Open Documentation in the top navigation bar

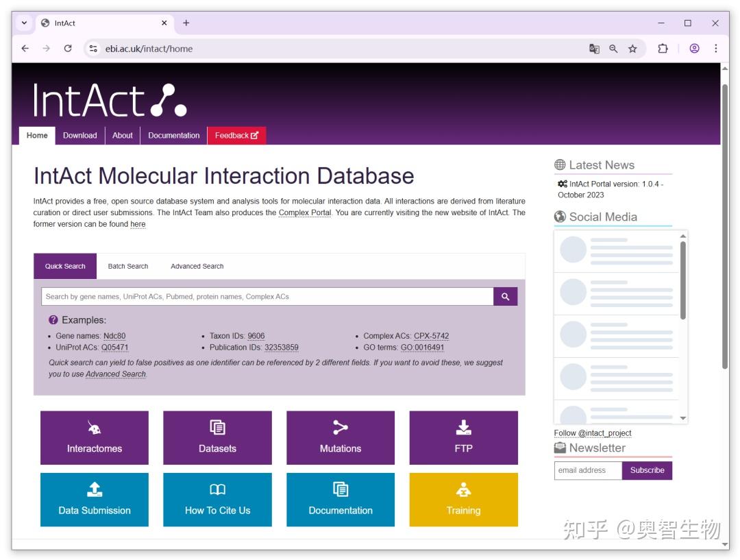click(x=173, y=136)
